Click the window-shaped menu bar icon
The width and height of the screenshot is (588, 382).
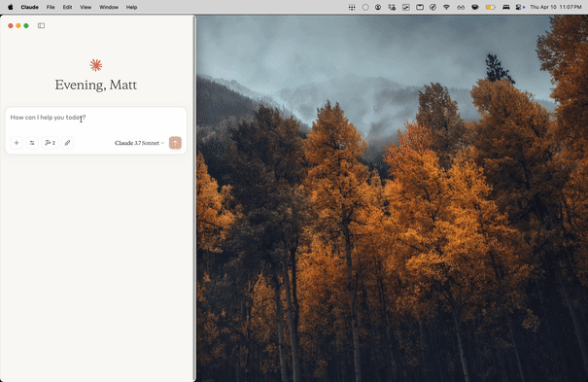[420, 7]
